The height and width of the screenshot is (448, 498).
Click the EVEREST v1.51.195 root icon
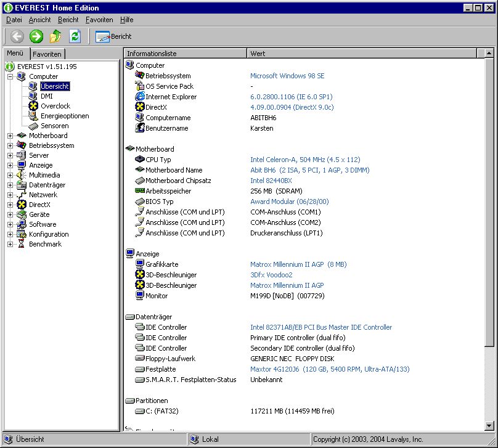pyautogui.click(x=10, y=67)
